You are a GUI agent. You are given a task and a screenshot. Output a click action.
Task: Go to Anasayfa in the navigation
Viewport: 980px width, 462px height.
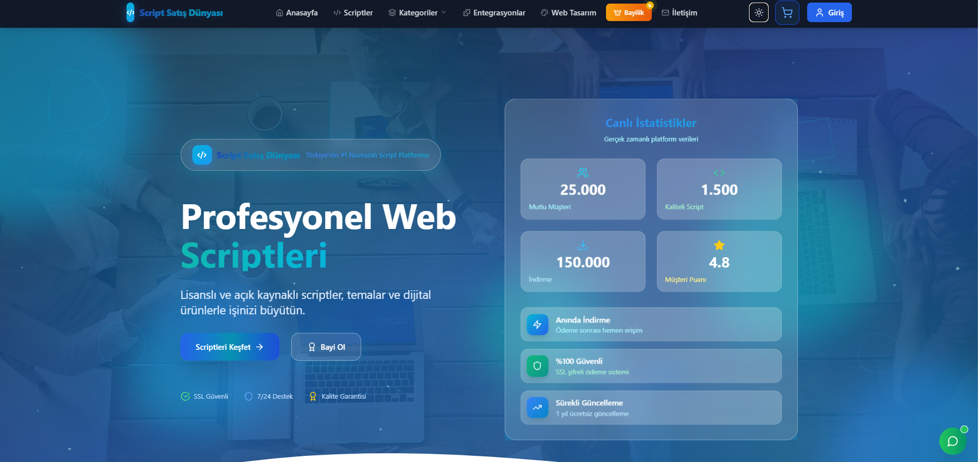(297, 13)
